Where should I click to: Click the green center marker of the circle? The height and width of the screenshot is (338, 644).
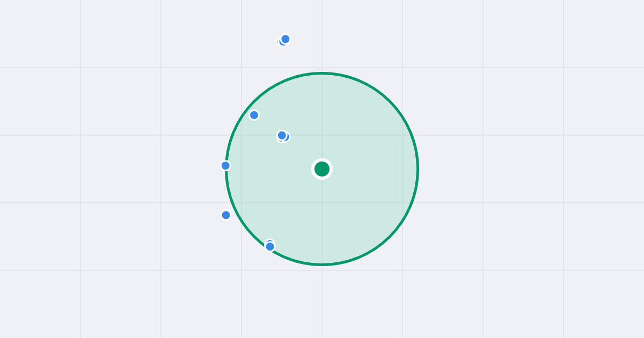(x=322, y=169)
